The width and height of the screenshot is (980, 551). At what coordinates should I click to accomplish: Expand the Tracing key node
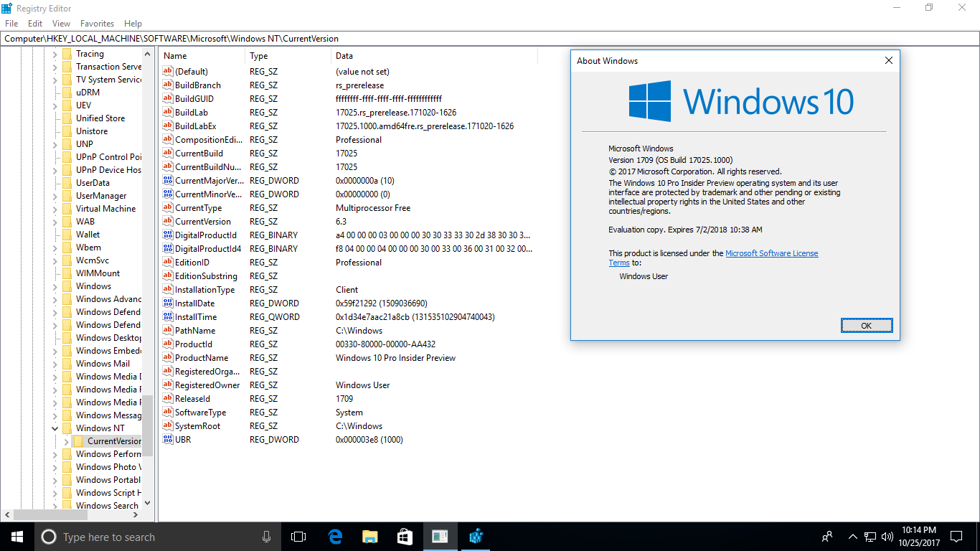pyautogui.click(x=55, y=54)
